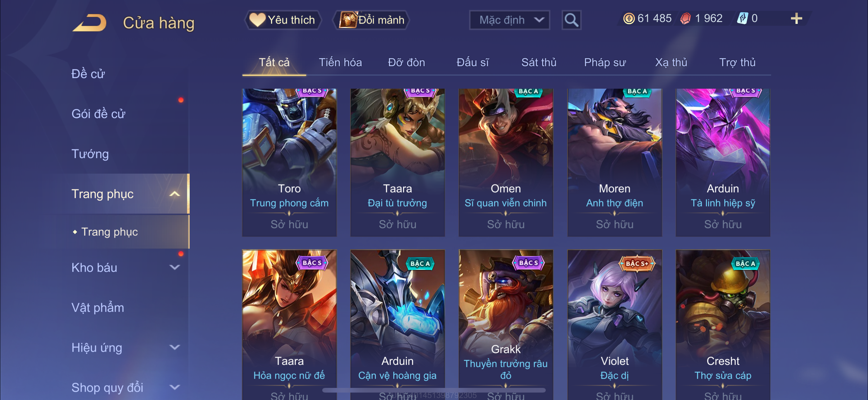Viewport: 868px width, 400px height.
Task: Switch to the Pháp sư tab
Action: tap(604, 63)
